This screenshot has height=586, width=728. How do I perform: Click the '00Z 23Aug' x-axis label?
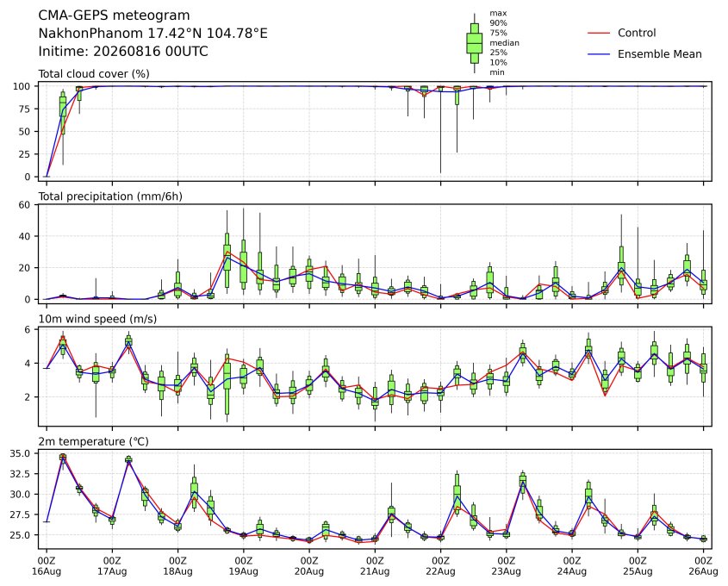pos(507,566)
